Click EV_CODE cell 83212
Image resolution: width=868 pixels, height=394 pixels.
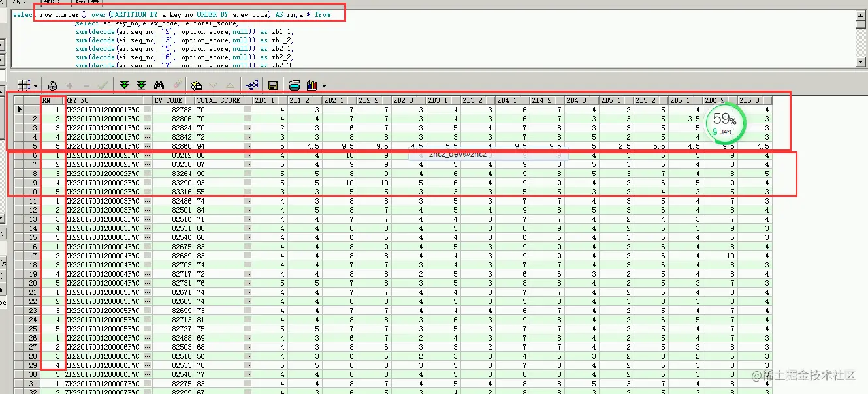tap(173, 155)
